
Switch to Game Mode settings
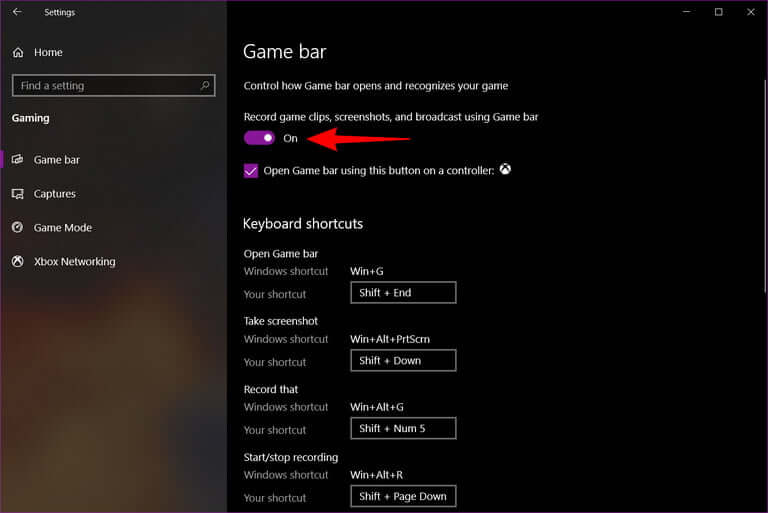coord(63,227)
